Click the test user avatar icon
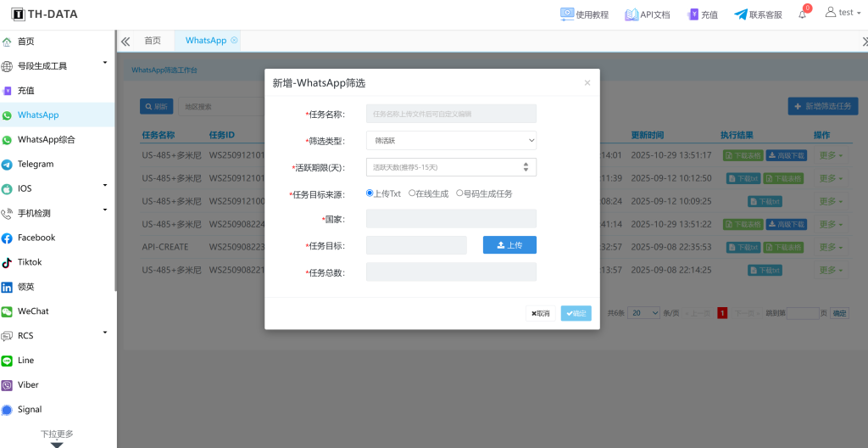Viewport: 868px width, 448px height. click(x=831, y=12)
